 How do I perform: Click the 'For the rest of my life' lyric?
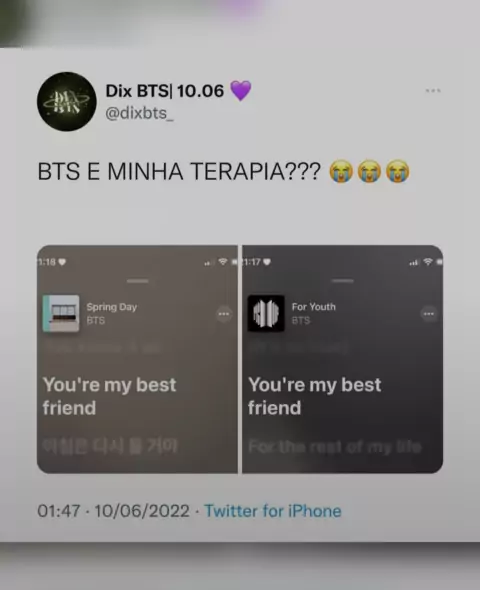335,447
